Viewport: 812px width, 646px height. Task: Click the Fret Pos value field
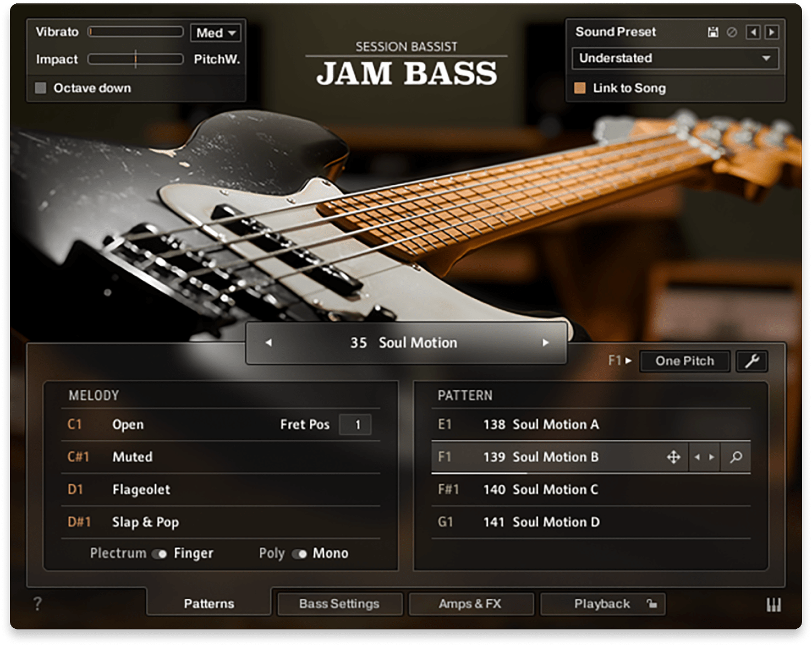[x=355, y=424]
